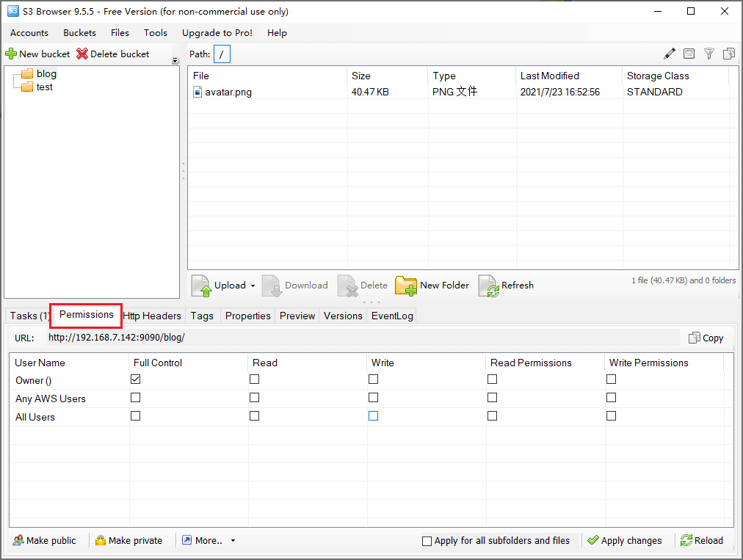Image resolution: width=743 pixels, height=560 pixels.
Task: Select the avatar.png file
Action: (228, 92)
